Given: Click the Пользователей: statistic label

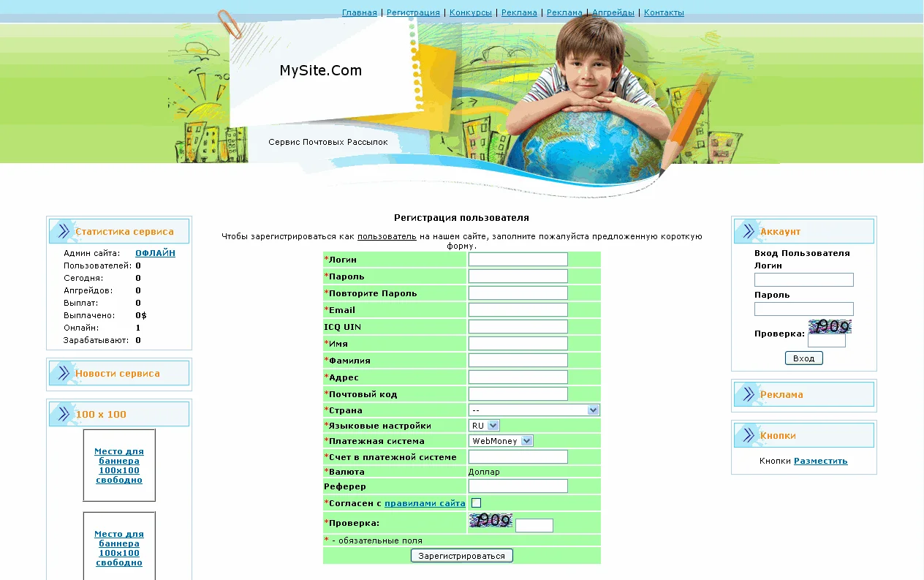Looking at the screenshot, I should coord(98,265).
